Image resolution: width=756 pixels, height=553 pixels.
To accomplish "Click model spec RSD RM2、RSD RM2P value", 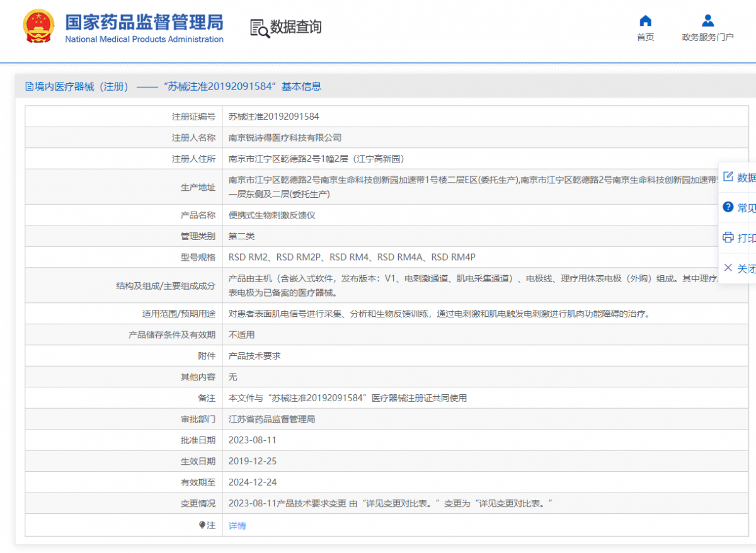I will point(352,257).
